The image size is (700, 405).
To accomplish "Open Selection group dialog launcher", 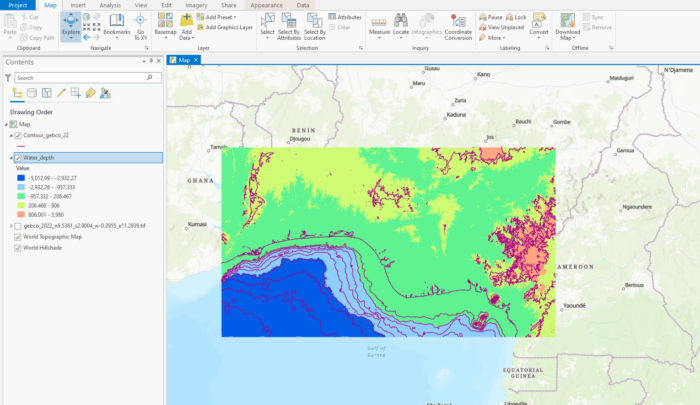I will (x=361, y=48).
